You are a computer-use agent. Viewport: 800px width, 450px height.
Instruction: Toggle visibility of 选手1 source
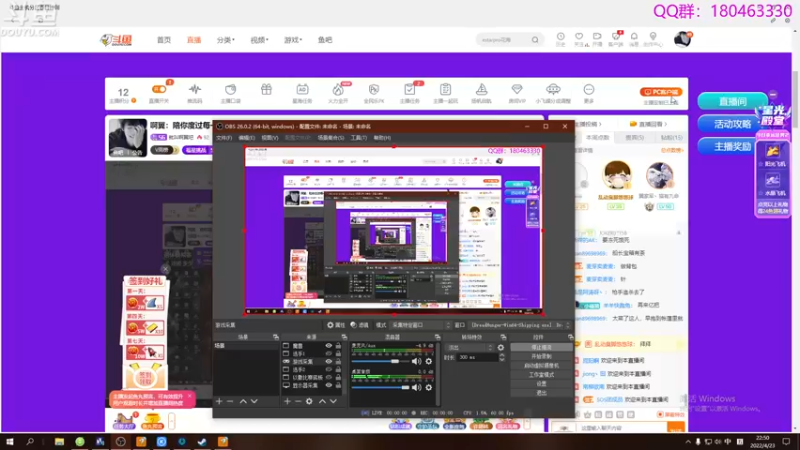(x=329, y=354)
